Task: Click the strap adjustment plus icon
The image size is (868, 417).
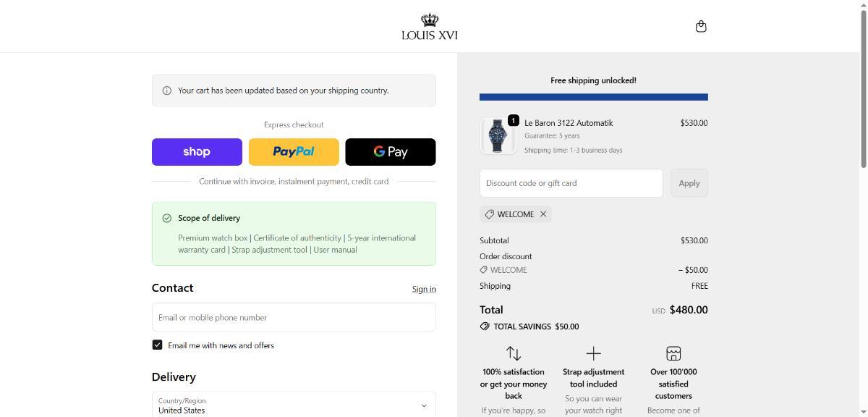Action: (593, 353)
